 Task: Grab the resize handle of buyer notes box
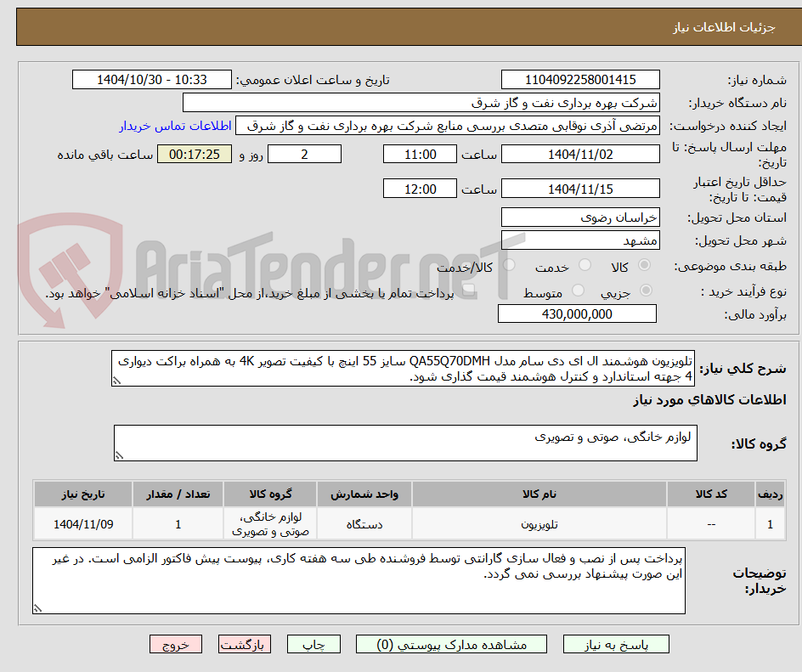pos(37,608)
